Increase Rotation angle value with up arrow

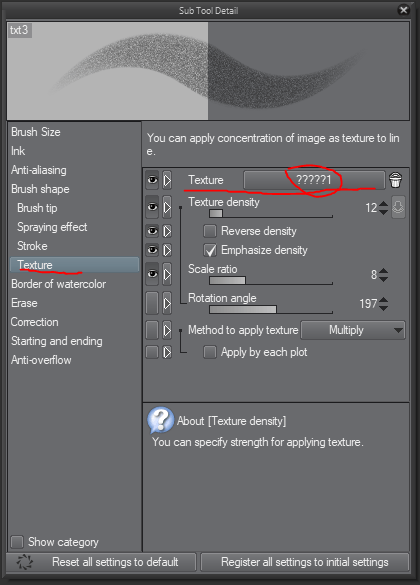[383, 300]
